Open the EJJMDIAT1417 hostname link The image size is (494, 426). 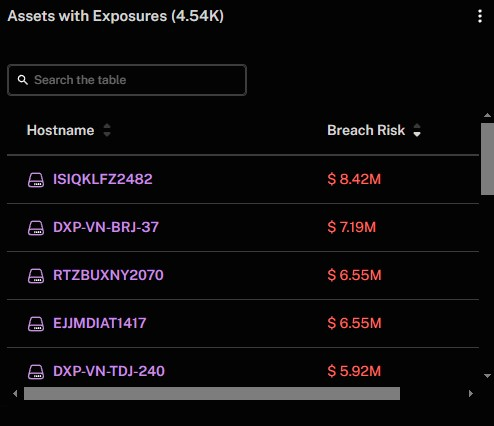(100, 323)
